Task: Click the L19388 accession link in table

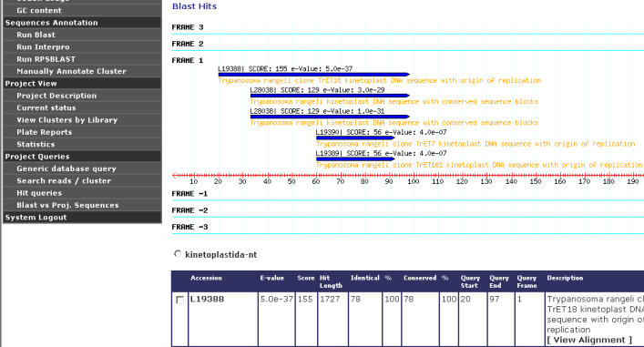Action: tap(207, 300)
